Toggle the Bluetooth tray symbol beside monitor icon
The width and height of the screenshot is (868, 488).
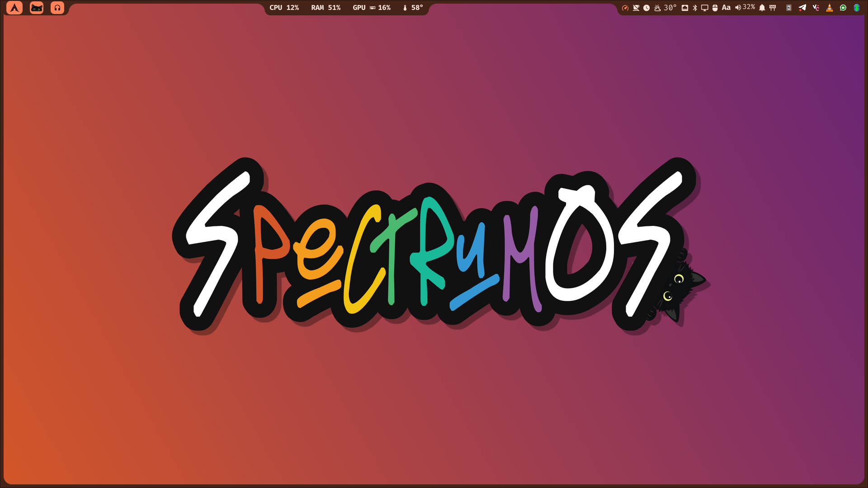click(695, 8)
